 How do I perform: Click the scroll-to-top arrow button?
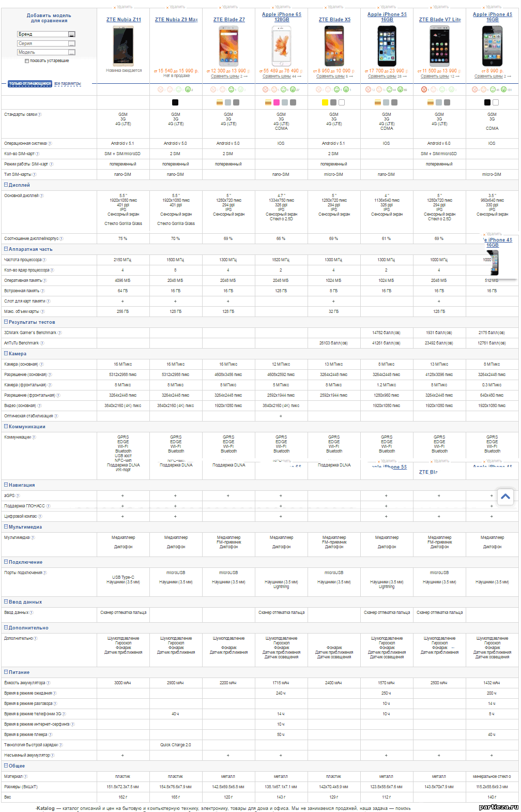(505, 497)
